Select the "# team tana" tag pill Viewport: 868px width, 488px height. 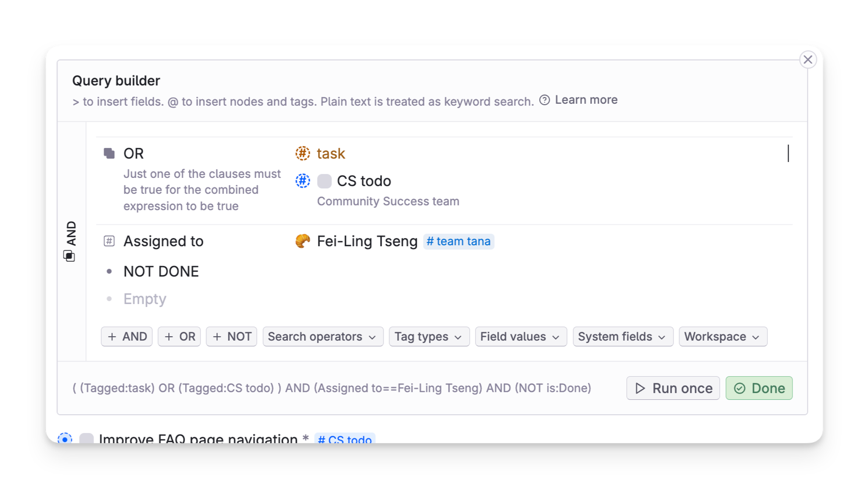[459, 241]
